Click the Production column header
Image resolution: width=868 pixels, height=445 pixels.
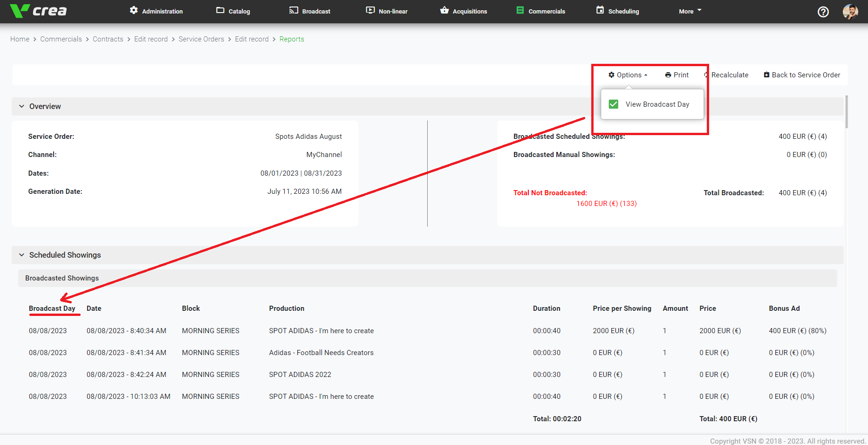pyautogui.click(x=287, y=308)
